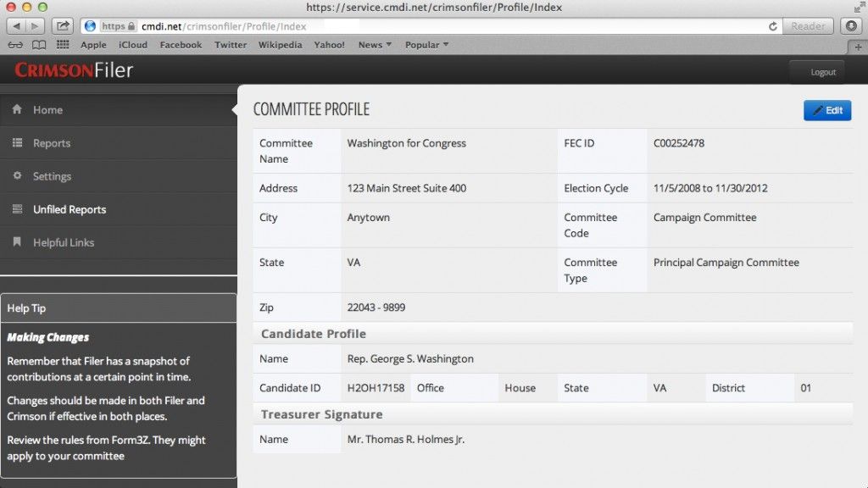The image size is (868, 488).
Task: Select committee name Washington for Congress
Action: pos(406,142)
